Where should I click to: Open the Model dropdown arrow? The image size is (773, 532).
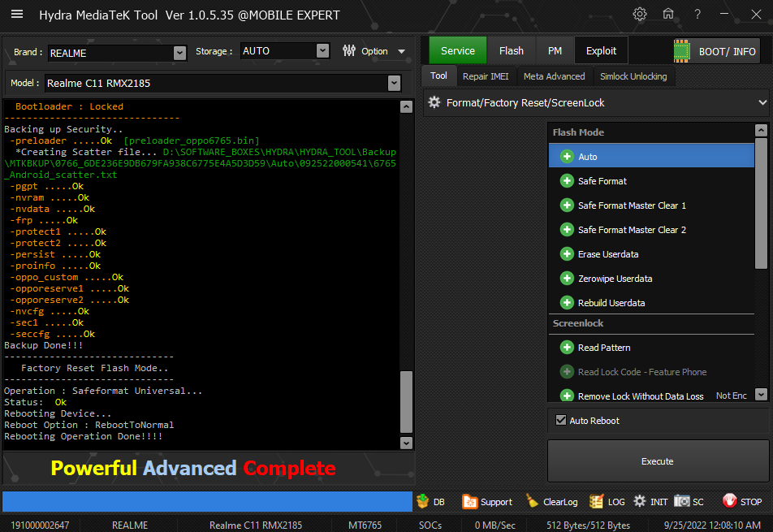(394, 84)
